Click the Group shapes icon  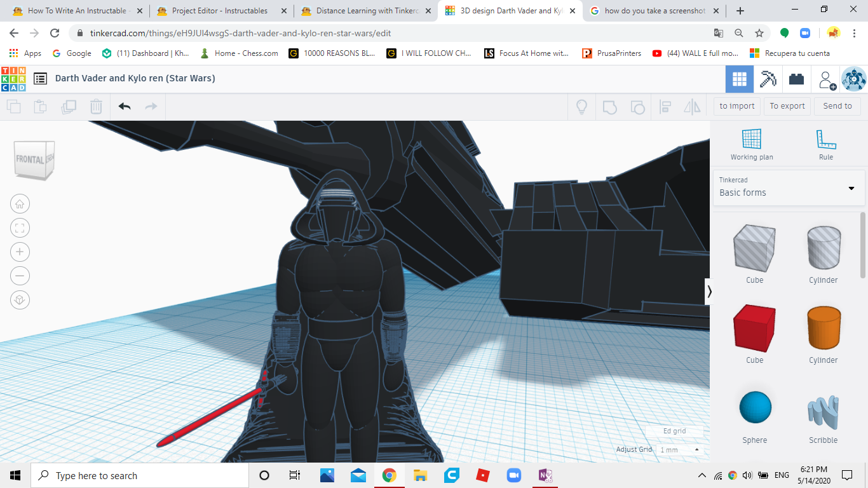tap(609, 107)
